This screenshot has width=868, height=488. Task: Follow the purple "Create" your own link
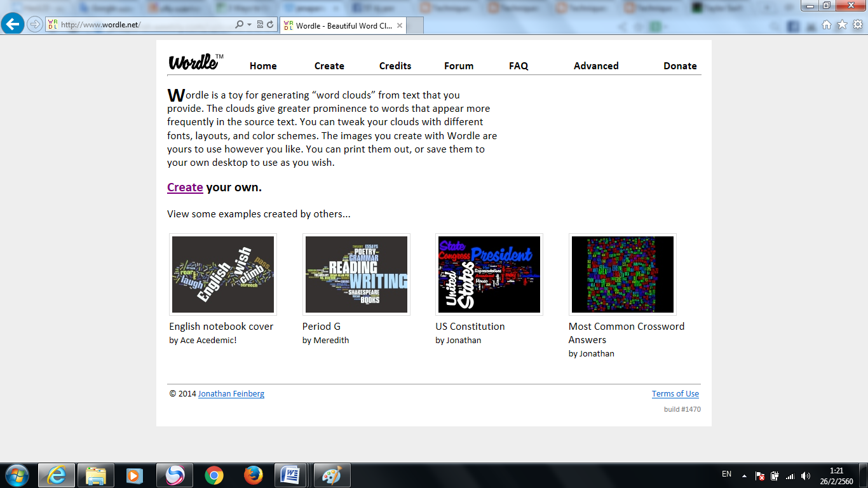pyautogui.click(x=185, y=187)
